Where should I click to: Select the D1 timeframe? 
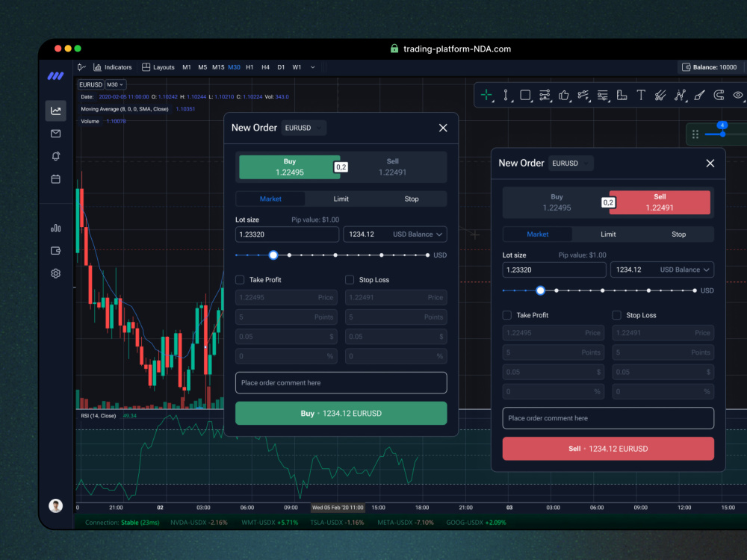coord(281,67)
